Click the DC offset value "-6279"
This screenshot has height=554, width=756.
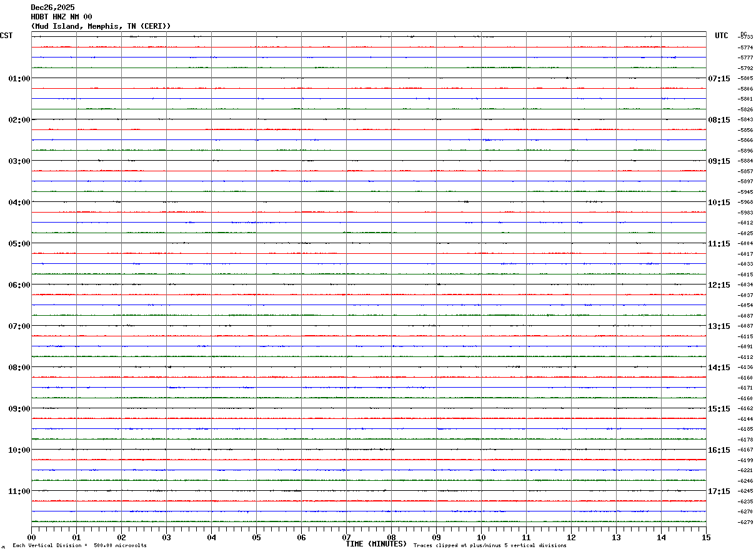[745, 522]
